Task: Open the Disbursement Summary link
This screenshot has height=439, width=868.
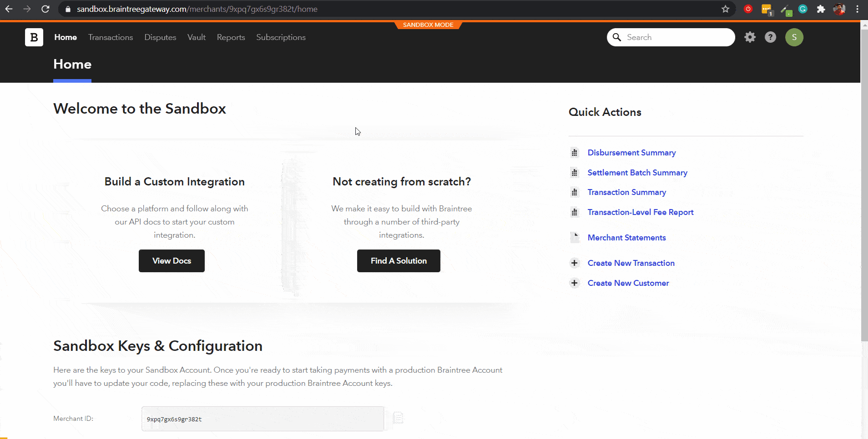Action: [631, 153]
